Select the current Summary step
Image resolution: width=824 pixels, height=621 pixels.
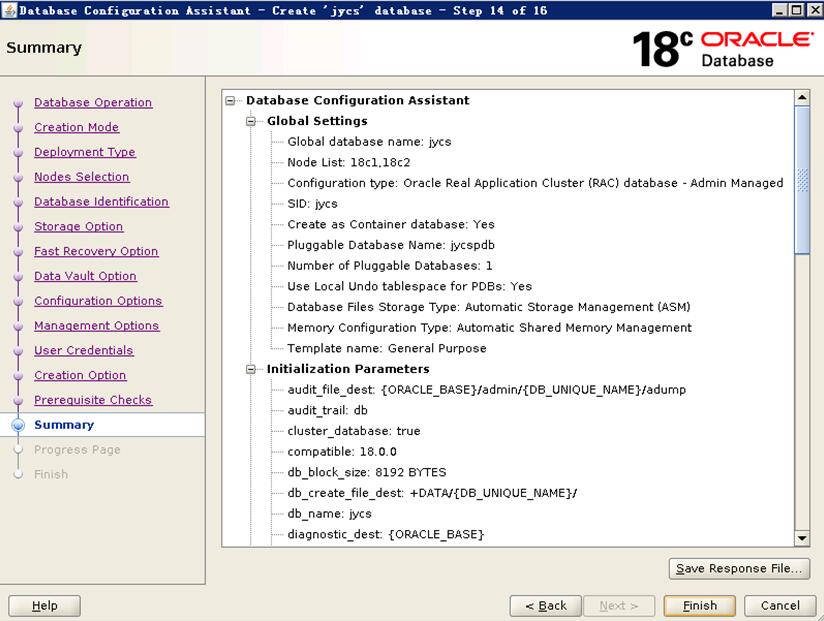(64, 425)
